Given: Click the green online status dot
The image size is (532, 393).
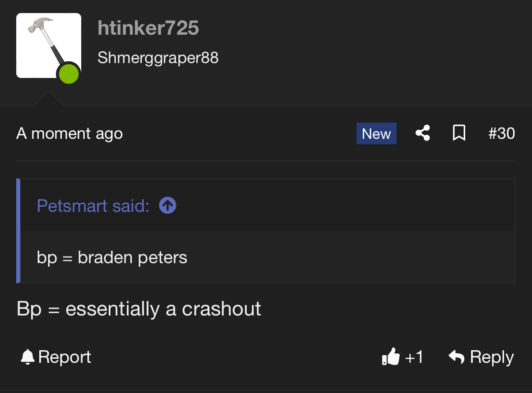Looking at the screenshot, I should click(69, 74).
